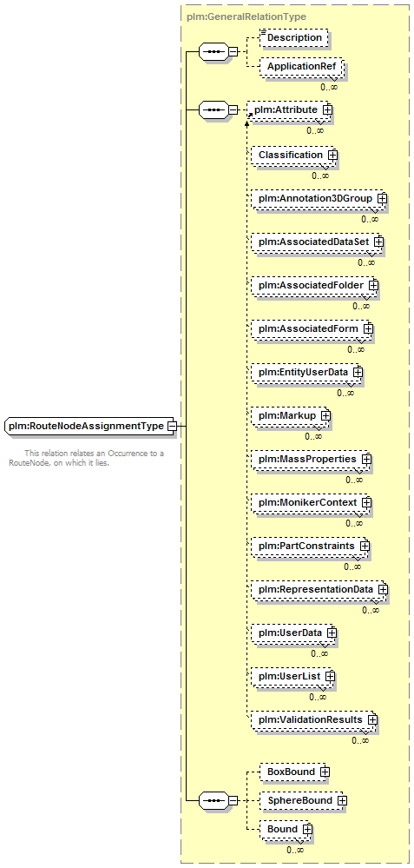The image size is (414, 868).
Task: Expand the Classification element
Action: pos(332,155)
